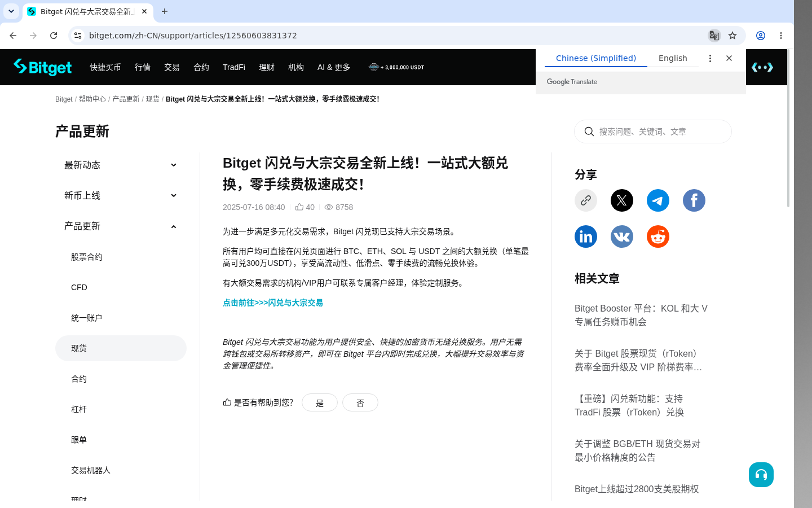The height and width of the screenshot is (508, 812).
Task: Open BGB/ETH 价格精度 related article
Action: 637,450
